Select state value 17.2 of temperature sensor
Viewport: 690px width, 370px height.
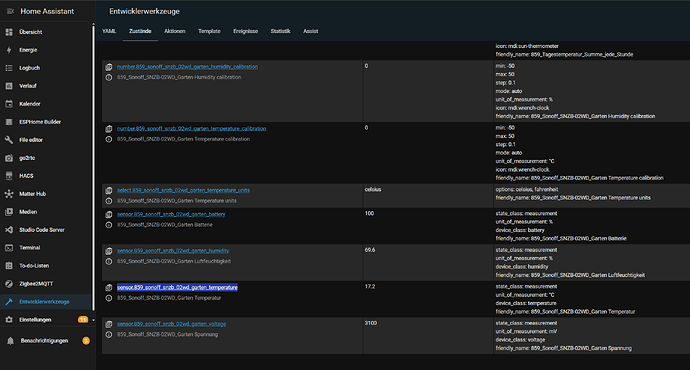tap(370, 287)
